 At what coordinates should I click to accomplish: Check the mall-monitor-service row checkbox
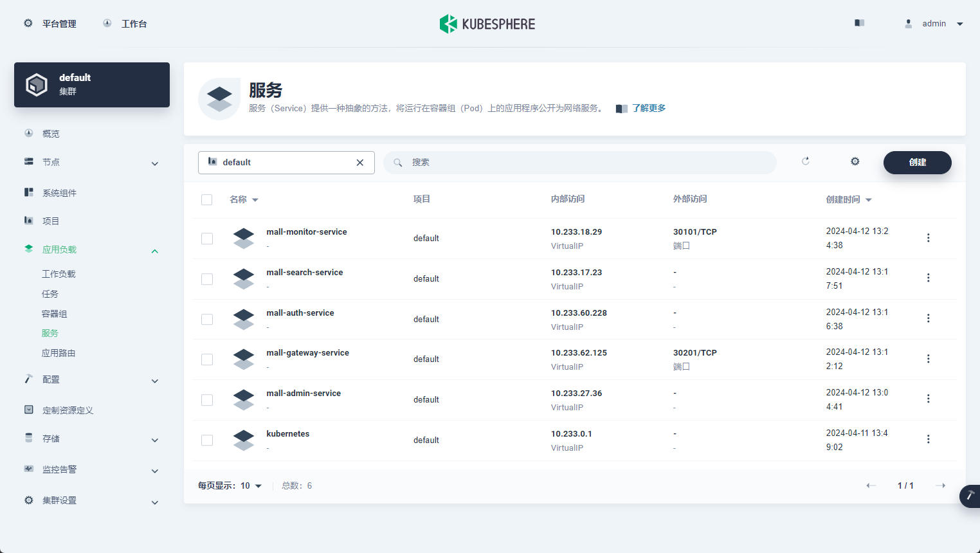(207, 239)
